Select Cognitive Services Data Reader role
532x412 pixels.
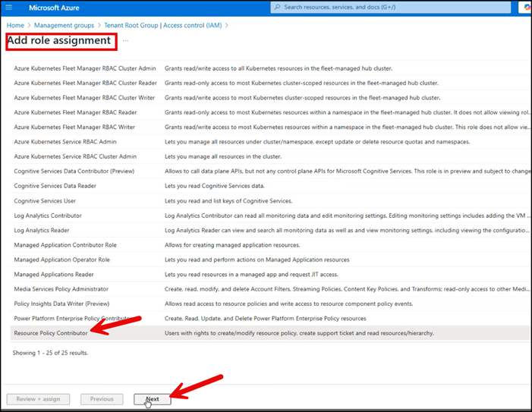pyautogui.click(x=55, y=186)
